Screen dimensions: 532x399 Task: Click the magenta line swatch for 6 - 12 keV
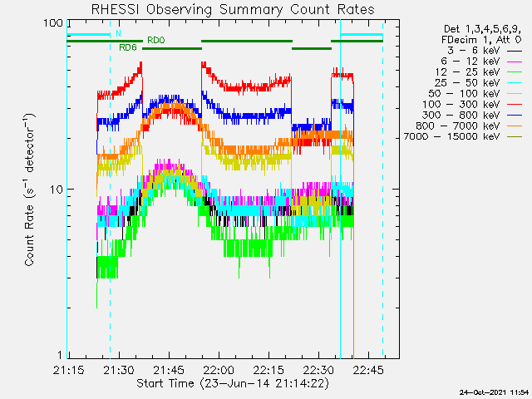pos(515,62)
